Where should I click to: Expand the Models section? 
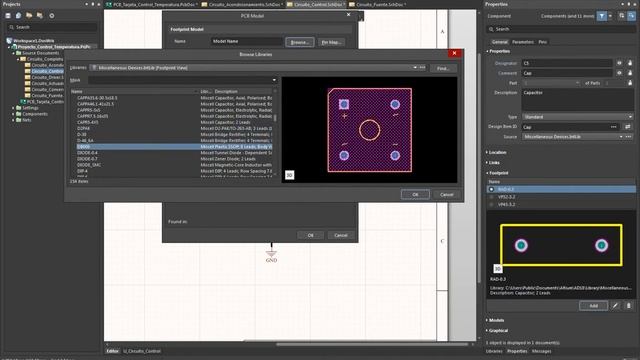tap(496, 320)
